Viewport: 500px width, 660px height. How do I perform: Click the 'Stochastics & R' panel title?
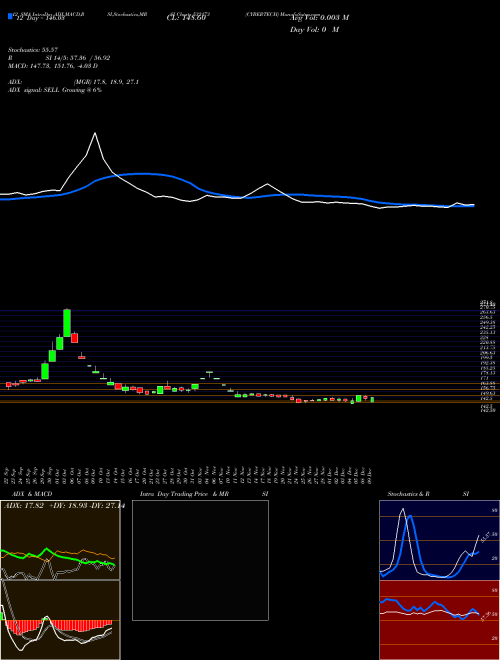pos(409,494)
